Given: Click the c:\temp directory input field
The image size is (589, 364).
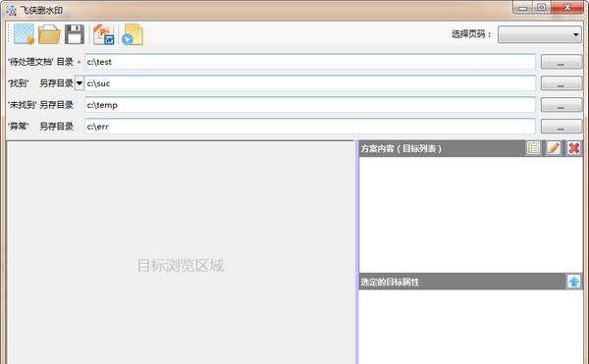Looking at the screenshot, I should click(x=310, y=105).
